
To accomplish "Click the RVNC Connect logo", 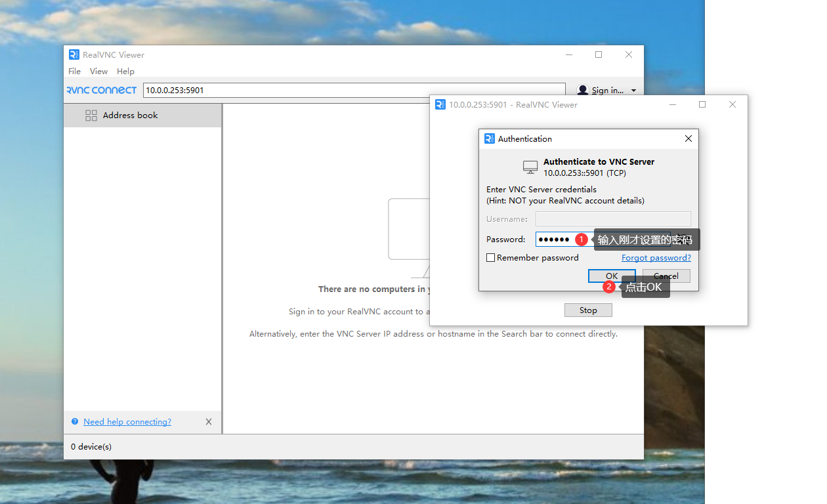I will pos(102,90).
